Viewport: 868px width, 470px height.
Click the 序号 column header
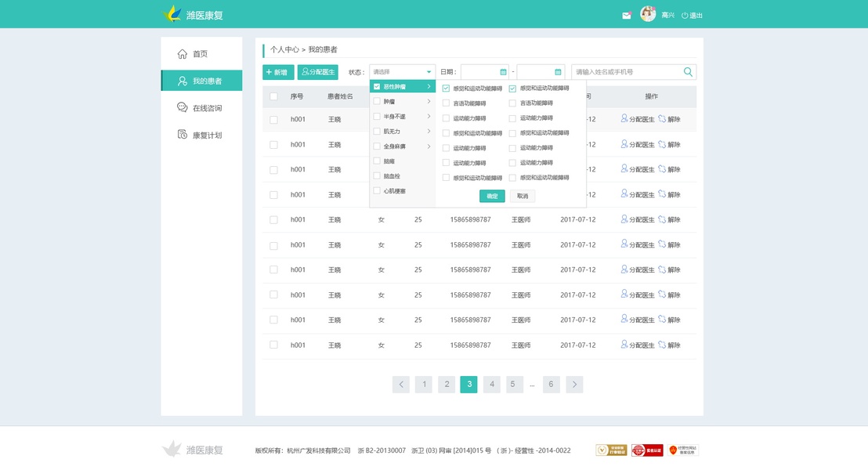(x=297, y=96)
